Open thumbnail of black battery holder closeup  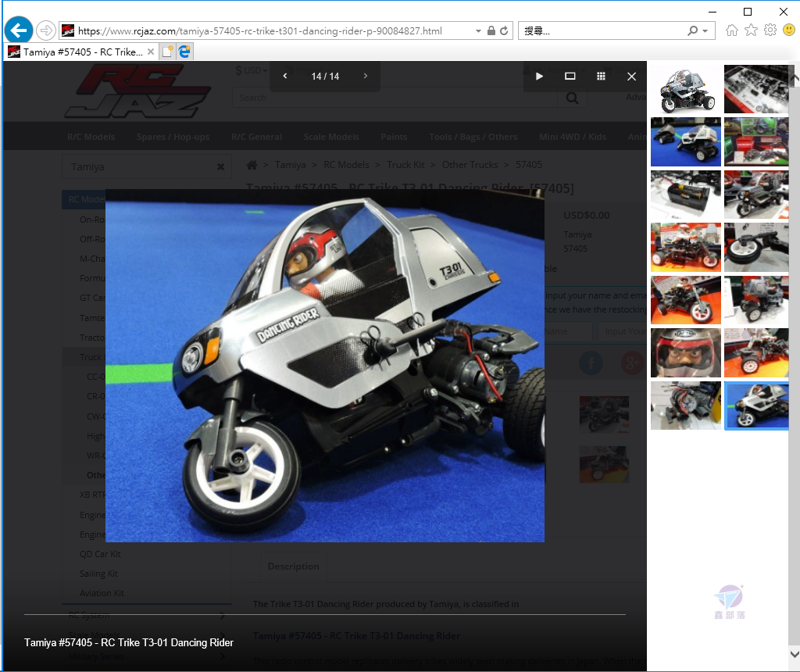coord(686,195)
